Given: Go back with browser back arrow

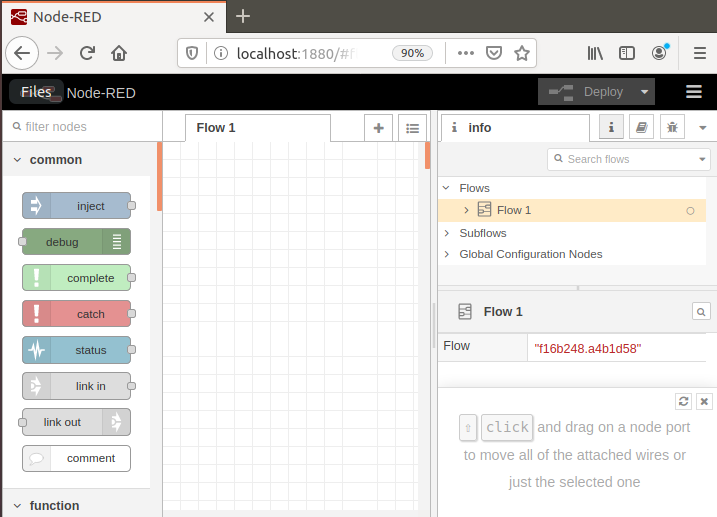Looking at the screenshot, I should [x=22, y=53].
